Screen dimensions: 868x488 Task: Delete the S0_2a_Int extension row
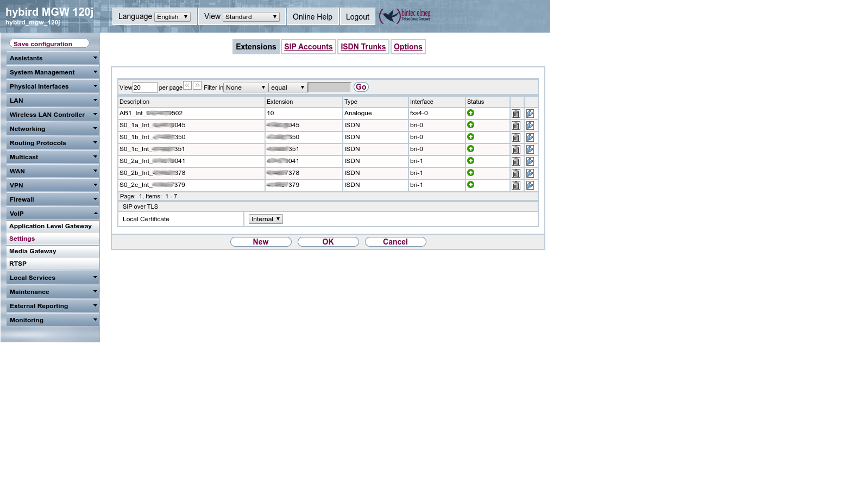point(516,161)
